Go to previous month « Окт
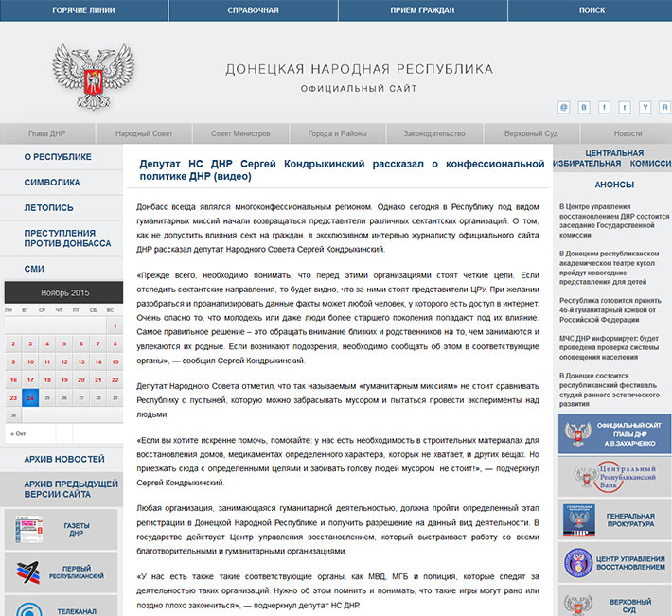 pyautogui.click(x=18, y=434)
